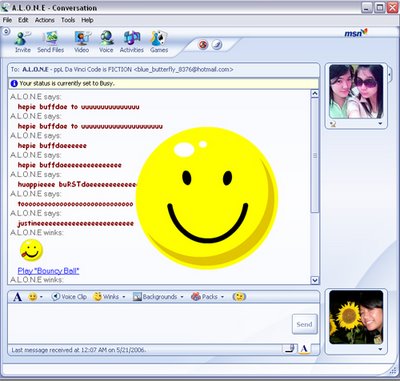400x381 pixels.
Task: Start a Voice call
Action: [106, 42]
